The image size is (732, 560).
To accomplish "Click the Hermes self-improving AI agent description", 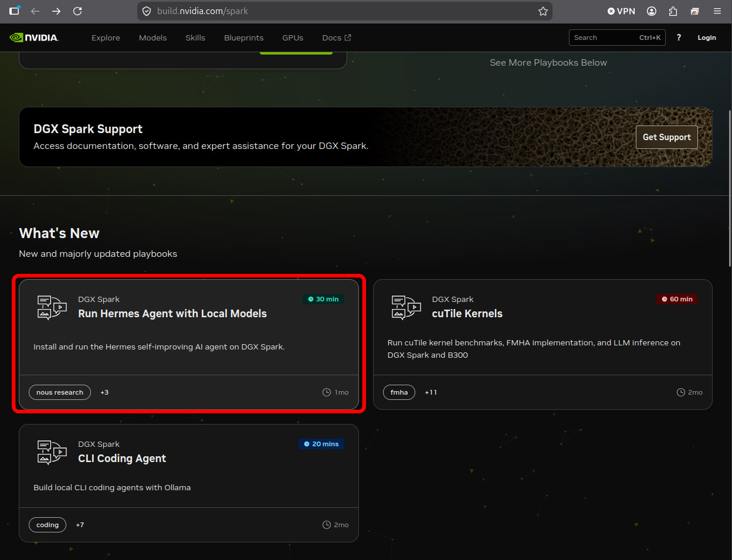I will click(159, 347).
